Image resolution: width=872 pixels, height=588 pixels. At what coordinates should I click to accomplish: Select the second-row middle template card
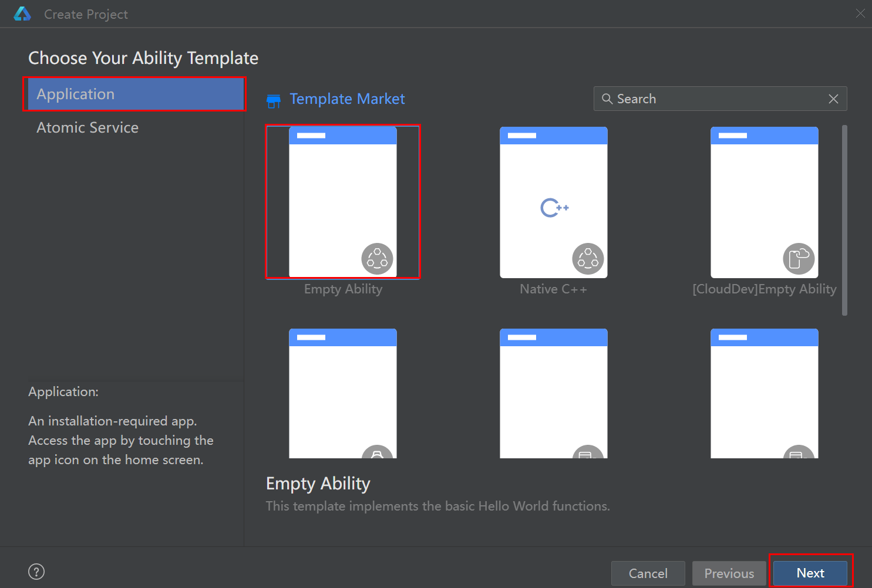click(554, 393)
